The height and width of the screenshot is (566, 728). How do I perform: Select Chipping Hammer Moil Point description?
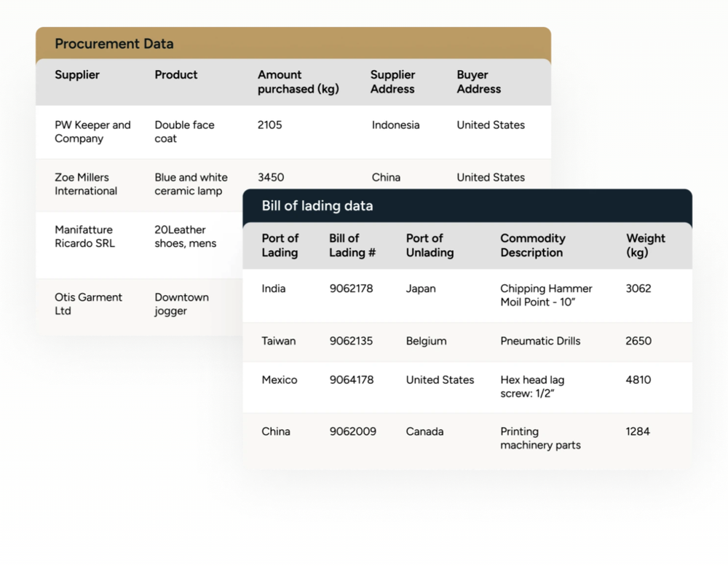coord(546,295)
